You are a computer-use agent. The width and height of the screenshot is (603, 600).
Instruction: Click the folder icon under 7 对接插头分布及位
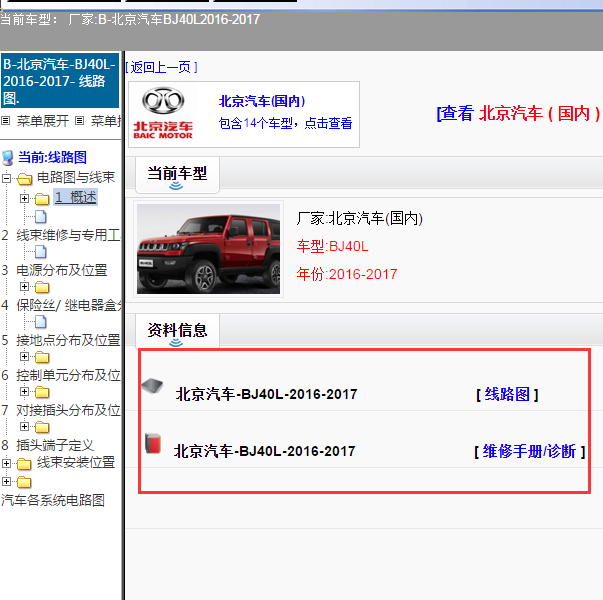42,427
